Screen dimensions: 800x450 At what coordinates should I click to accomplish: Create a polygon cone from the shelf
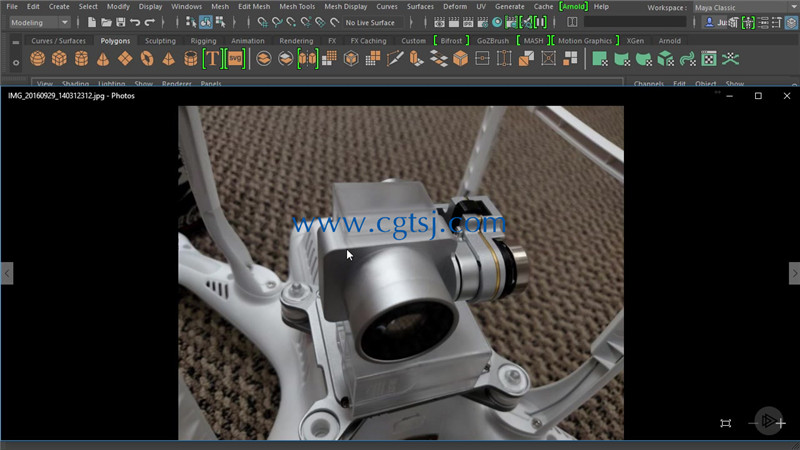(x=103, y=59)
